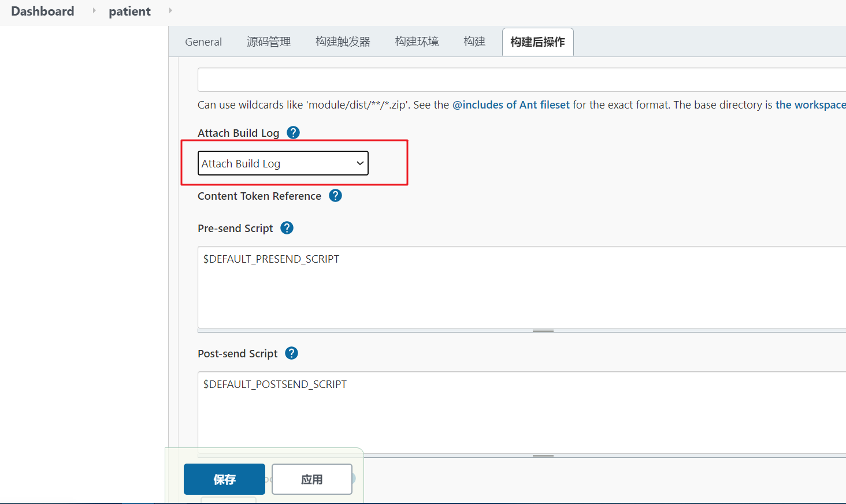Open the @includes of Ant fileset link

(x=511, y=105)
